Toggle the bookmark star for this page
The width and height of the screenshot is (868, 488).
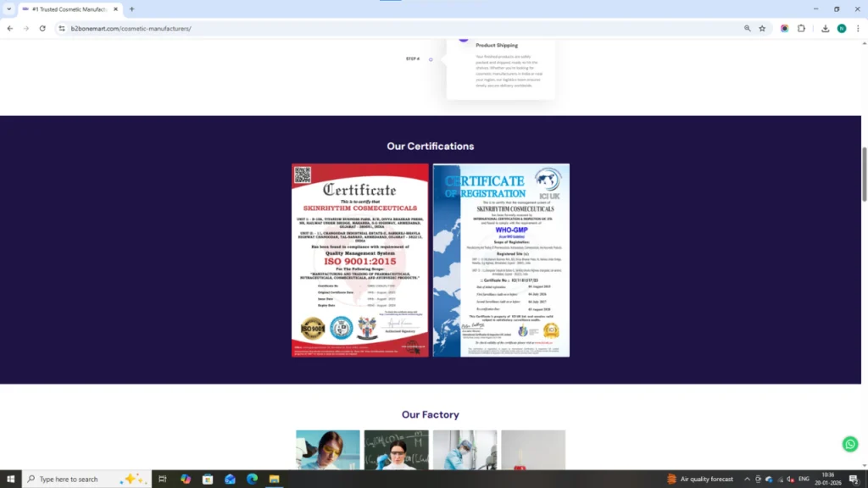pos(761,28)
